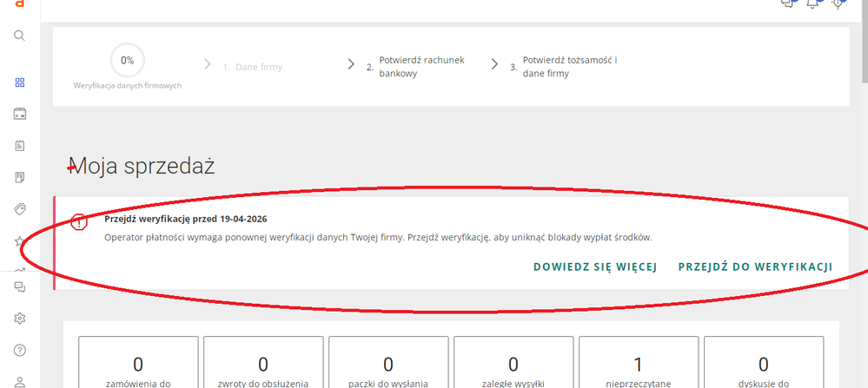Viewport: 868px width, 388px height.
Task: Click the lightbulb tips icon
Action: (838, 4)
